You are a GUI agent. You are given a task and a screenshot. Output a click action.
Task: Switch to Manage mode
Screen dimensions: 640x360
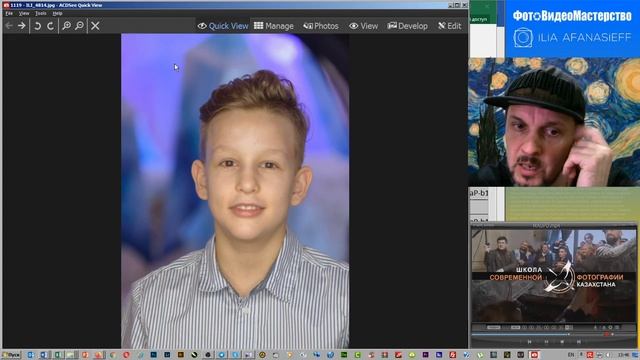(273, 26)
